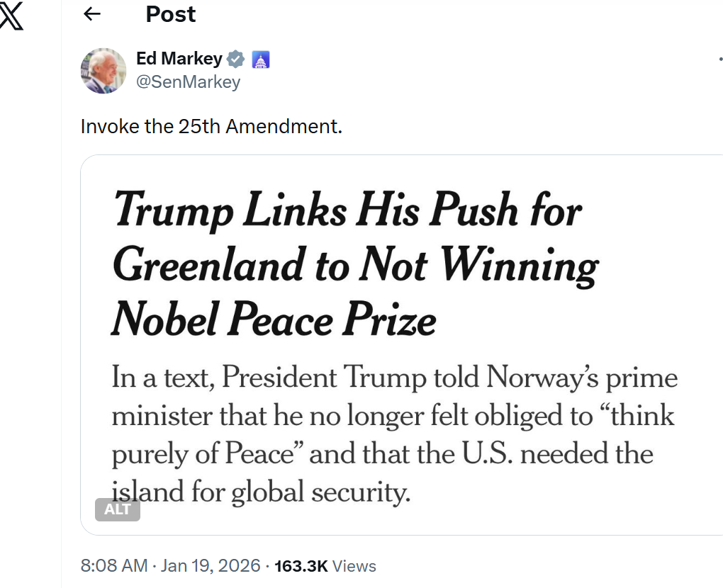Viewport: 723px width, 588px height.
Task: Open the Ed Markey display name link
Action: pos(179,60)
